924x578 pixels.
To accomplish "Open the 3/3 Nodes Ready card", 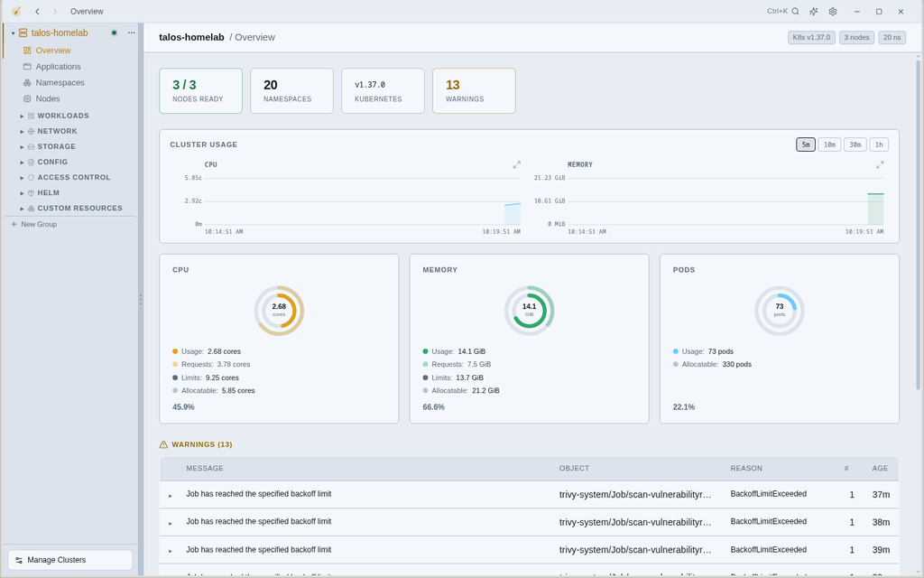I will click(200, 91).
